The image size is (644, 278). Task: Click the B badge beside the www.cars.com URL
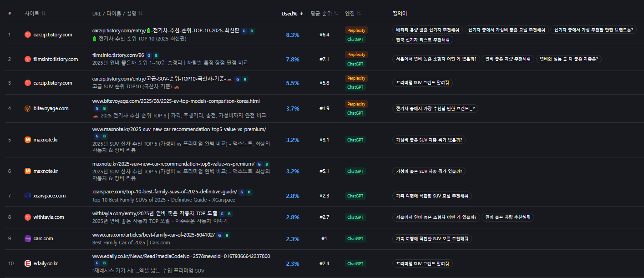[227, 235]
